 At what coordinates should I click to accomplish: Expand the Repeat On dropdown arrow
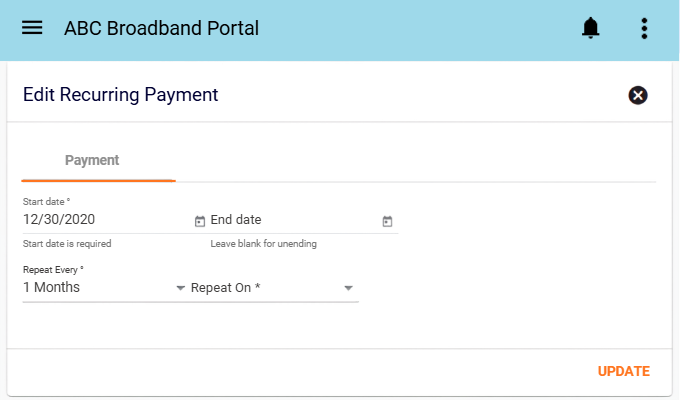(348, 288)
